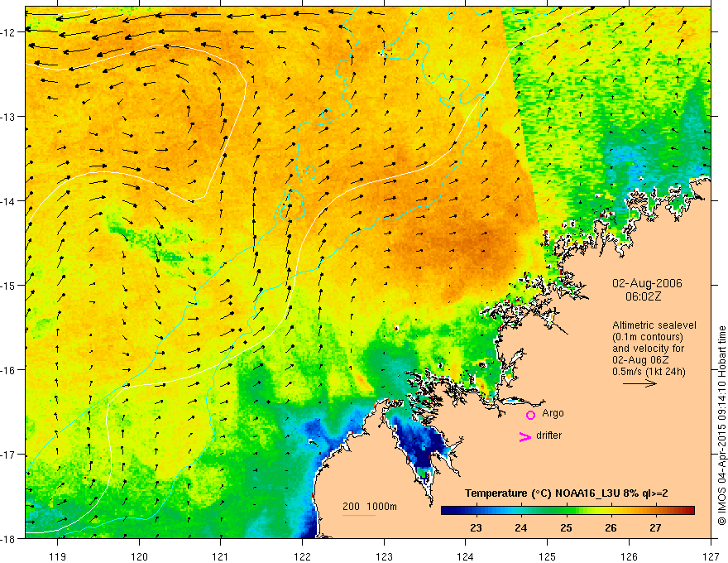728x563 pixels.
Task: Click the longitude axis label 122
Action: (x=302, y=556)
